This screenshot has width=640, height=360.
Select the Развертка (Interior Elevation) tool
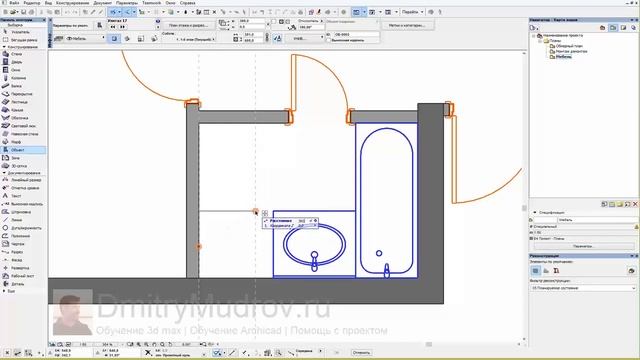23,268
